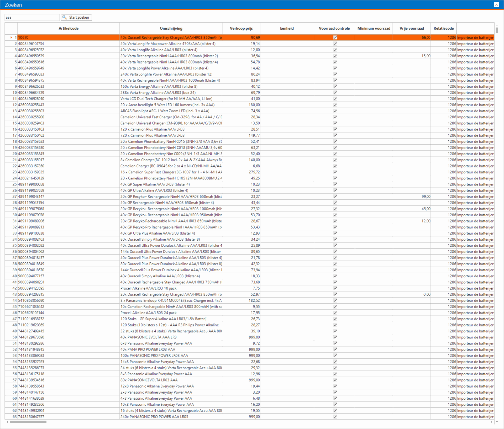
Task: Select row number 62
Action: coord(14,411)
